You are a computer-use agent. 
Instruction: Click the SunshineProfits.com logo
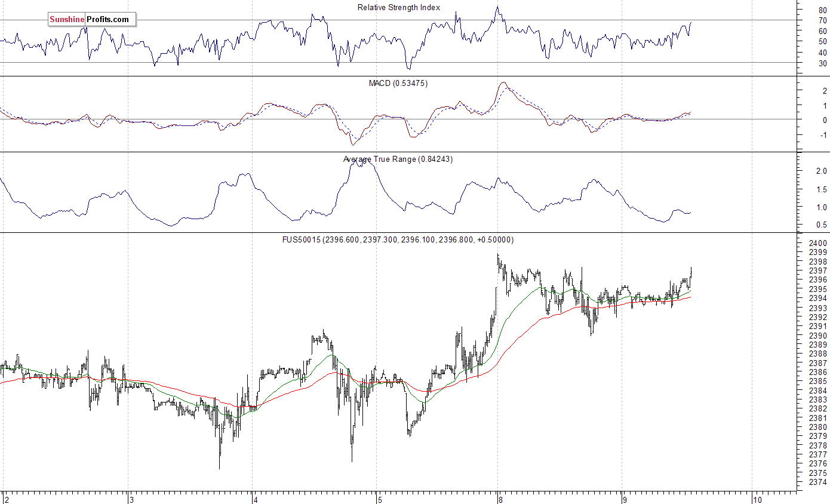[92, 20]
